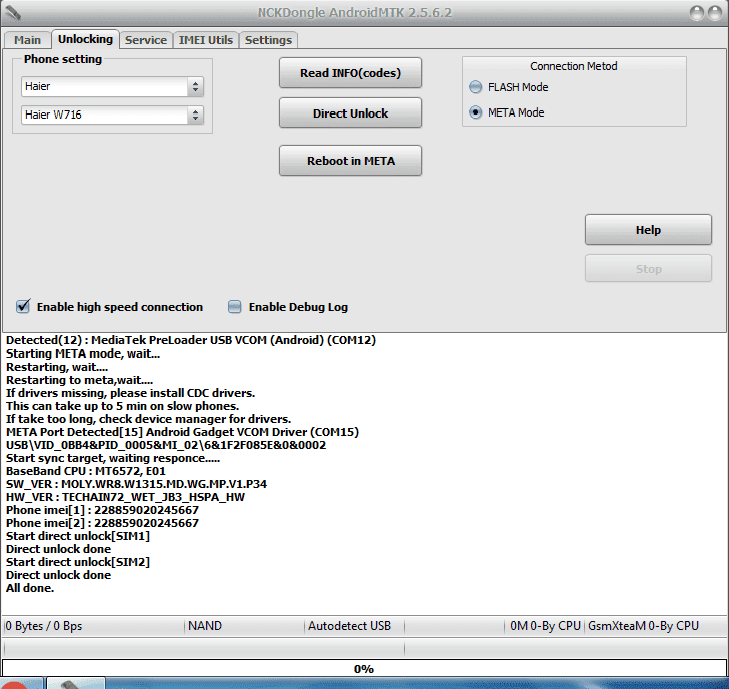Select FLASH Mode radio button
This screenshot has height=689, width=729.
(x=475, y=87)
